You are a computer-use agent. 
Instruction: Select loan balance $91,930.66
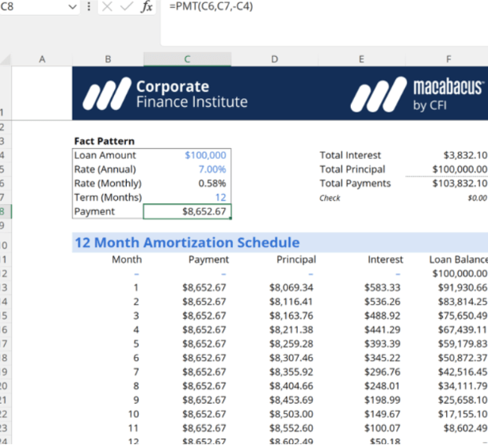pyautogui.click(x=463, y=287)
